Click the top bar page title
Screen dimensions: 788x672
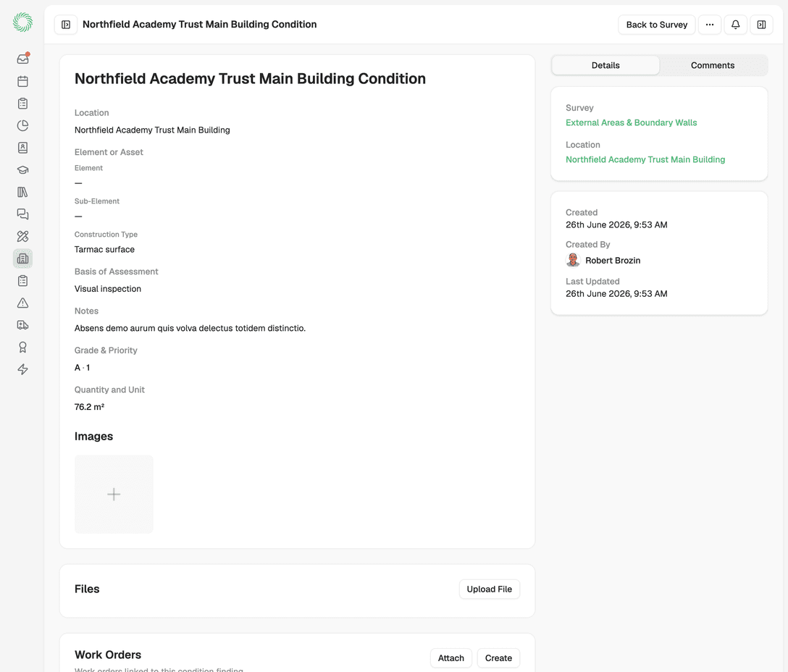[x=199, y=24]
